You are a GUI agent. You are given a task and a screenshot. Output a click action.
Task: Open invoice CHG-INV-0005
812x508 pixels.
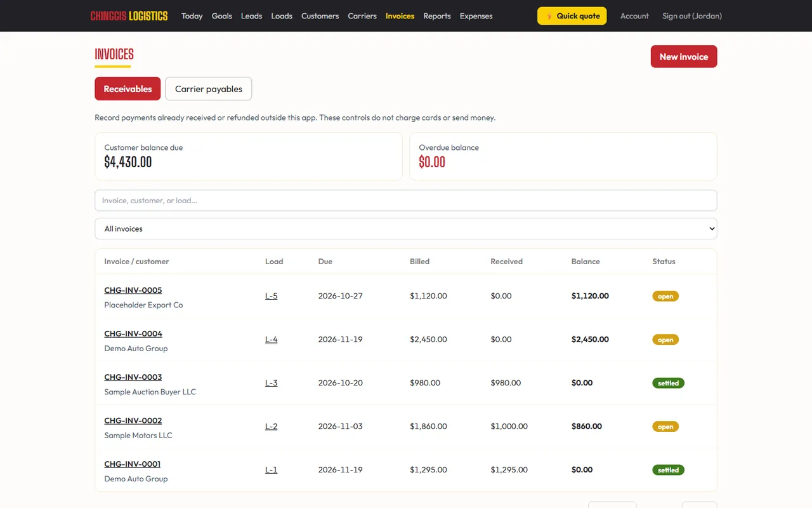tap(133, 290)
